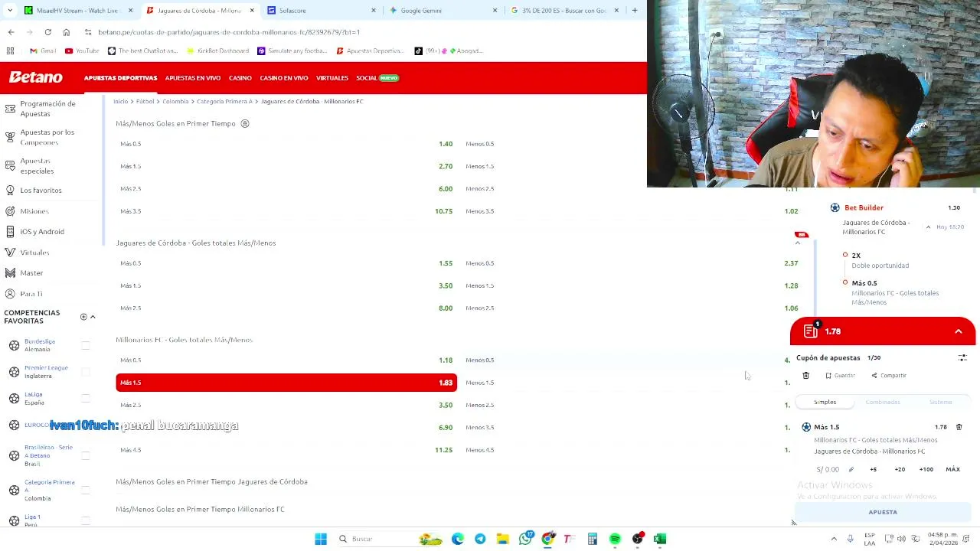Deselect the highlighted Más 1.5 at 1.83 odds
The height and width of the screenshot is (551, 980).
click(x=286, y=383)
